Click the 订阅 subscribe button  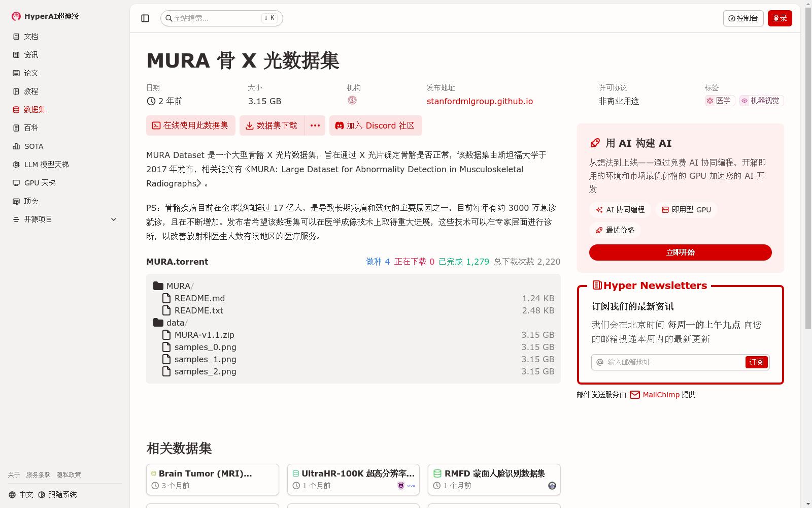[x=757, y=362]
